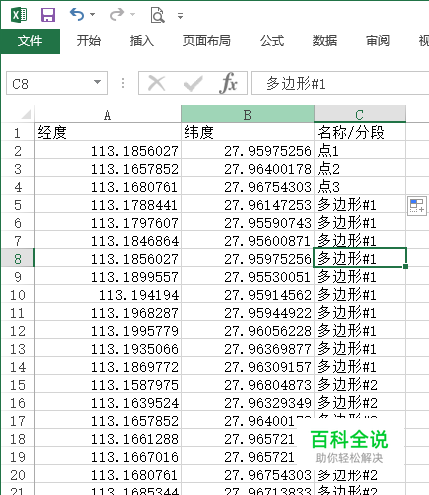
Task: Click the 纬度 header cell
Action: [x=248, y=132]
